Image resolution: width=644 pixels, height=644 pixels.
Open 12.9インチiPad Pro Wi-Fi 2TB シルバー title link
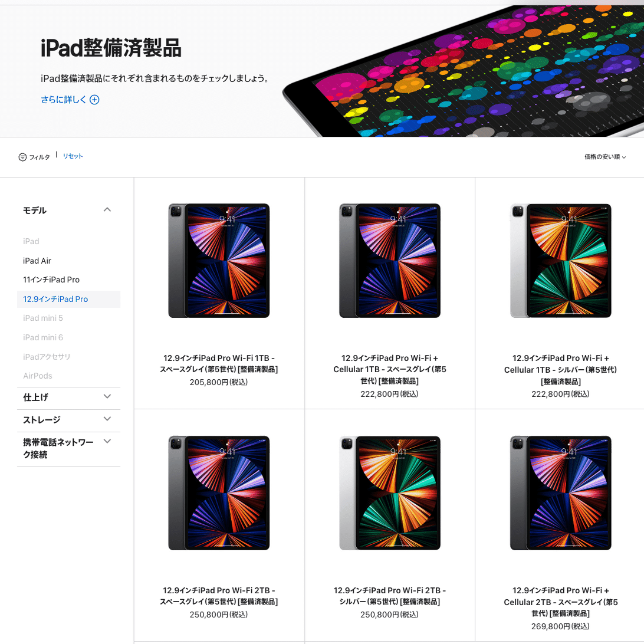pyautogui.click(x=390, y=596)
